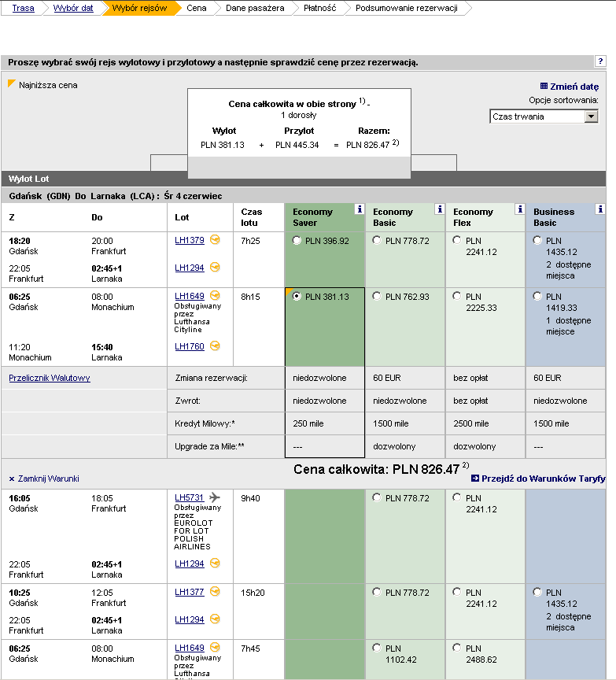Show Economy Saver fare info icon
The image size is (616, 680).
click(x=360, y=209)
